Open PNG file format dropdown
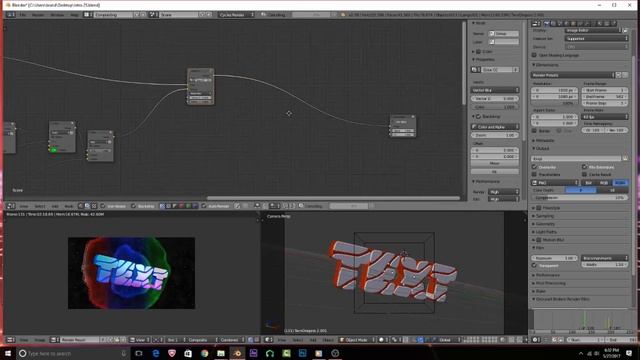Viewport: 640px width, 360px height. pos(555,182)
